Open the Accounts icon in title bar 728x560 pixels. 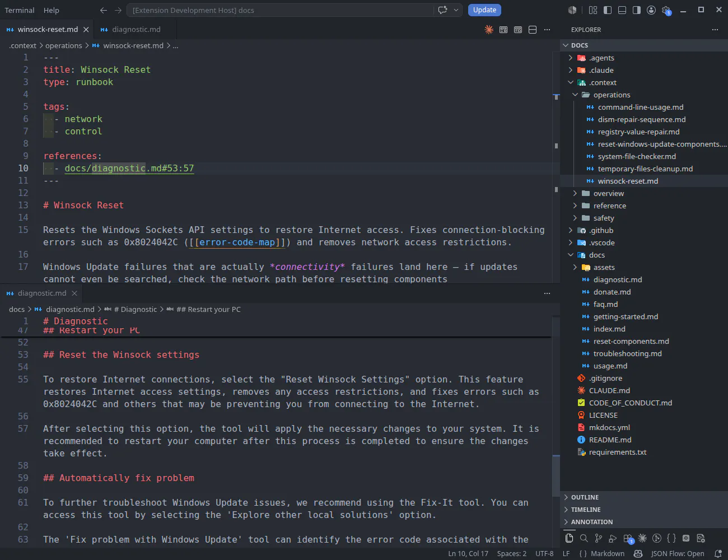651,10
